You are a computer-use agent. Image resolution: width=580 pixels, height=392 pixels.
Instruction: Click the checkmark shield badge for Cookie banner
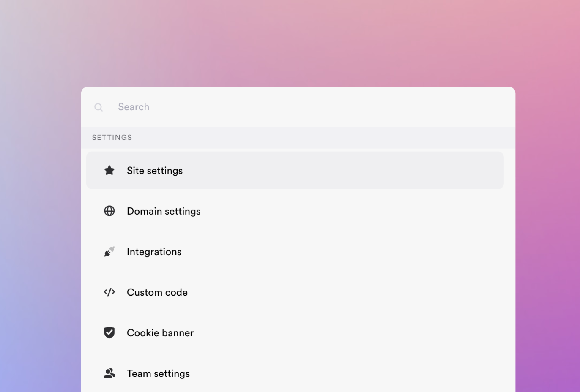point(109,332)
